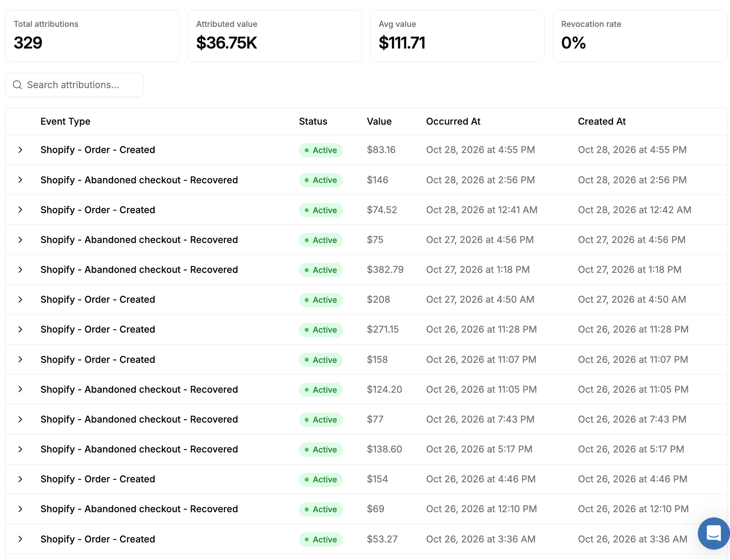The image size is (730, 560).
Task: Open the Revocation rate 0% card
Action: click(640, 36)
